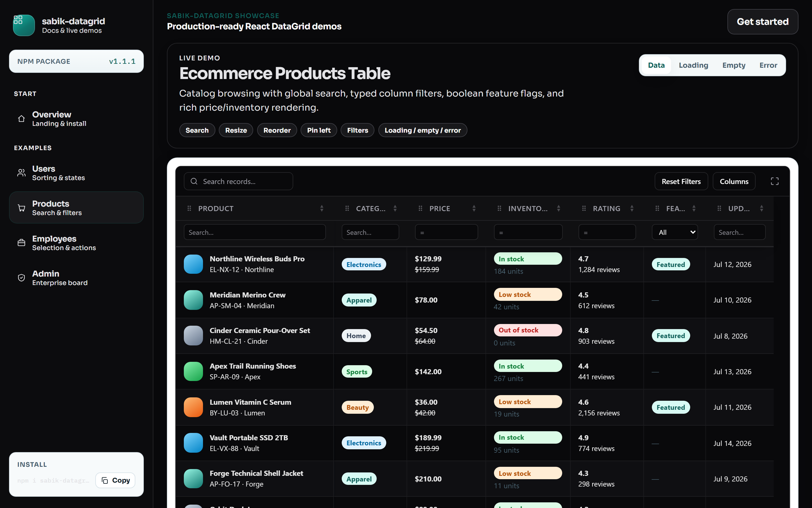Click the Sports category tag
The image size is (812, 508).
coord(357,372)
